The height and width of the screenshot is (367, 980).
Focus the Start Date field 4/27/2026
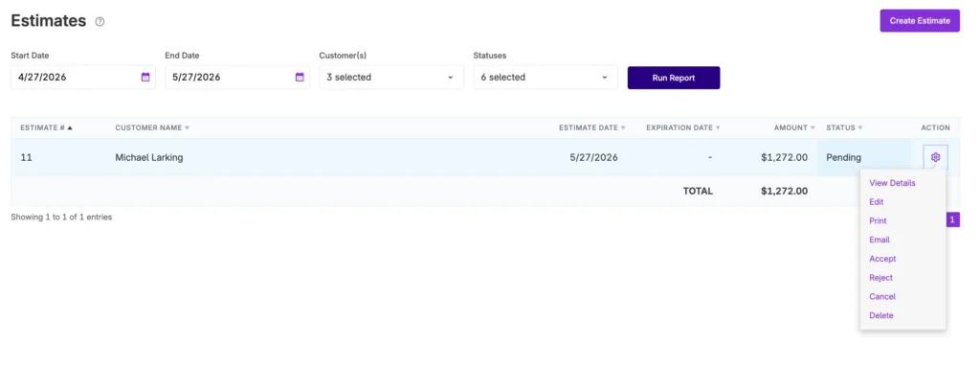coord(83,77)
